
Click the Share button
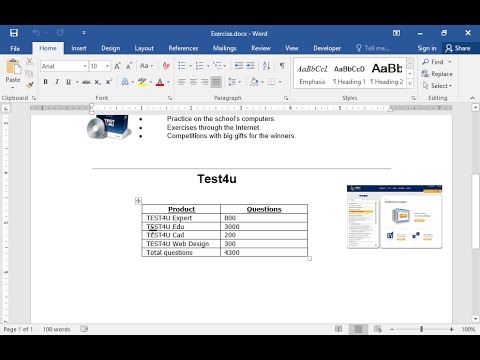[458, 48]
